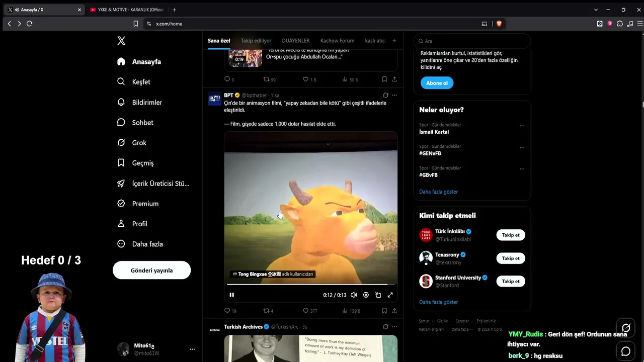The image size is (644, 362).
Task: Click Gönderi yayınla button
Action: [x=151, y=270]
